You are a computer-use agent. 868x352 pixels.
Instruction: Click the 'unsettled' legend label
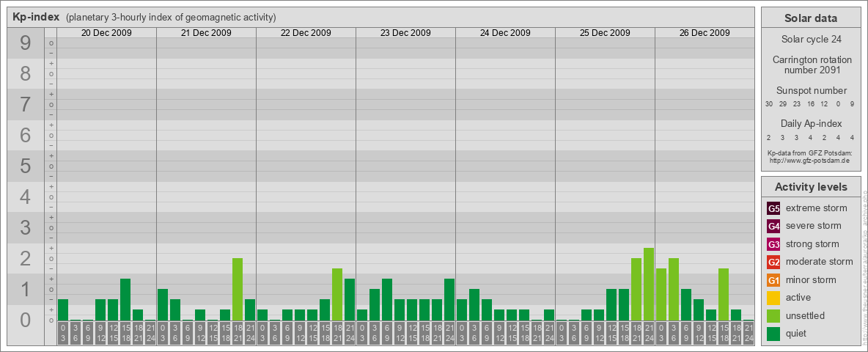[x=806, y=315]
